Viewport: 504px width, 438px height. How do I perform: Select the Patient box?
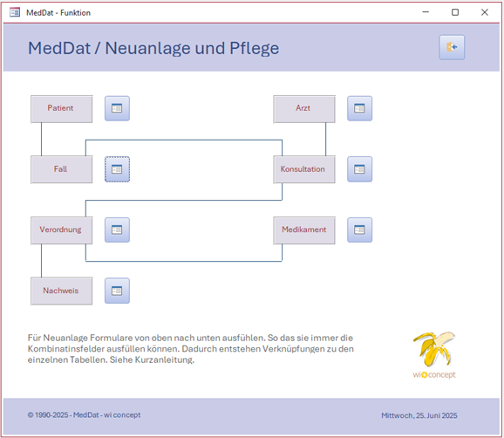coord(61,109)
